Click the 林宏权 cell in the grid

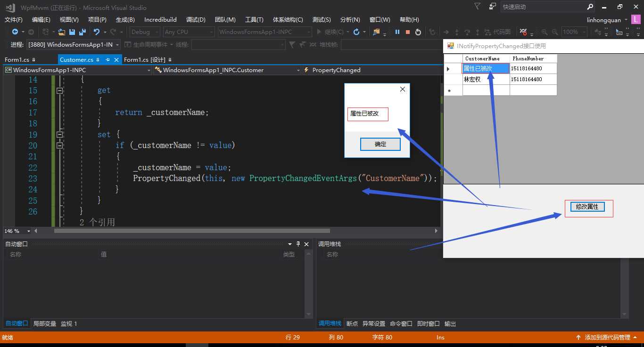(486, 79)
